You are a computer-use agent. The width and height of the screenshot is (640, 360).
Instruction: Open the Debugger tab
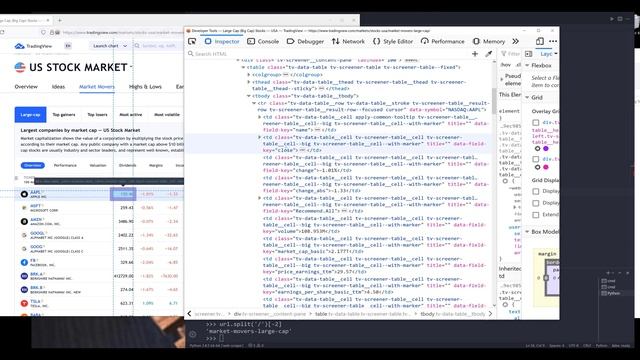[305, 41]
